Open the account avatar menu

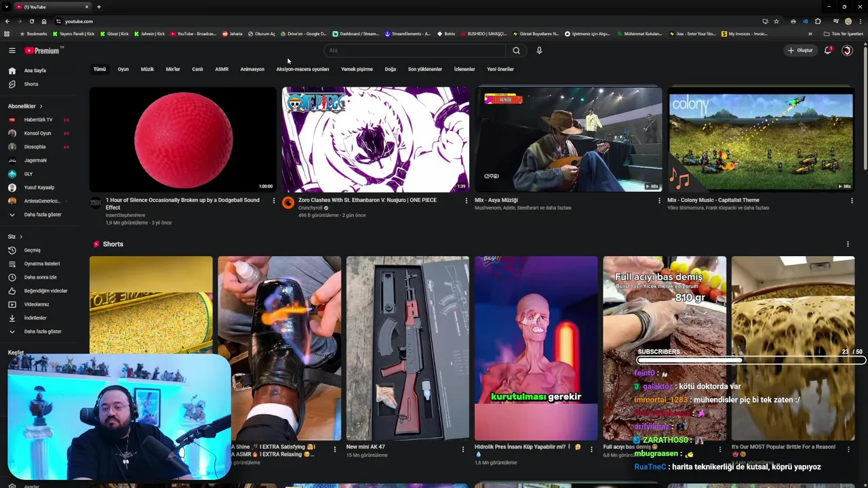(847, 50)
